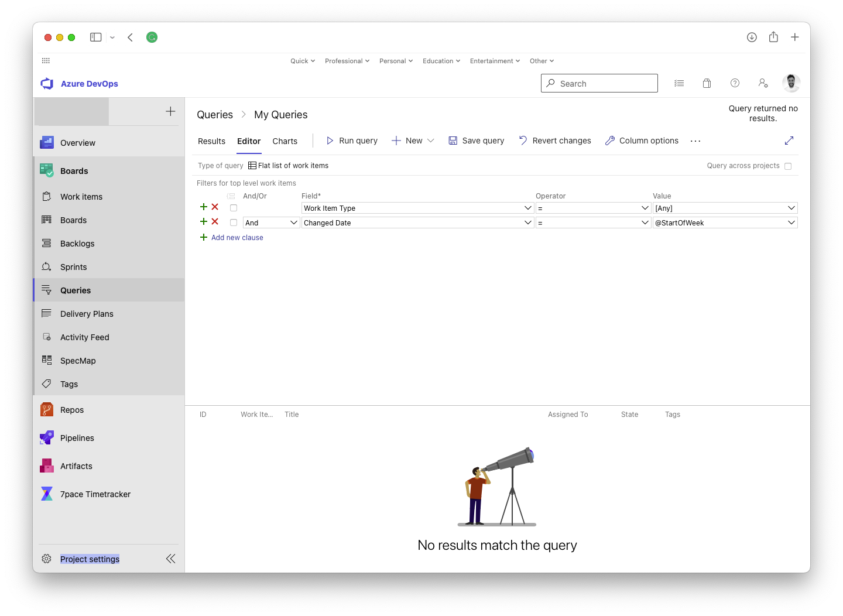
Task: Click the 7pace Timetracker icon
Action: click(x=47, y=494)
